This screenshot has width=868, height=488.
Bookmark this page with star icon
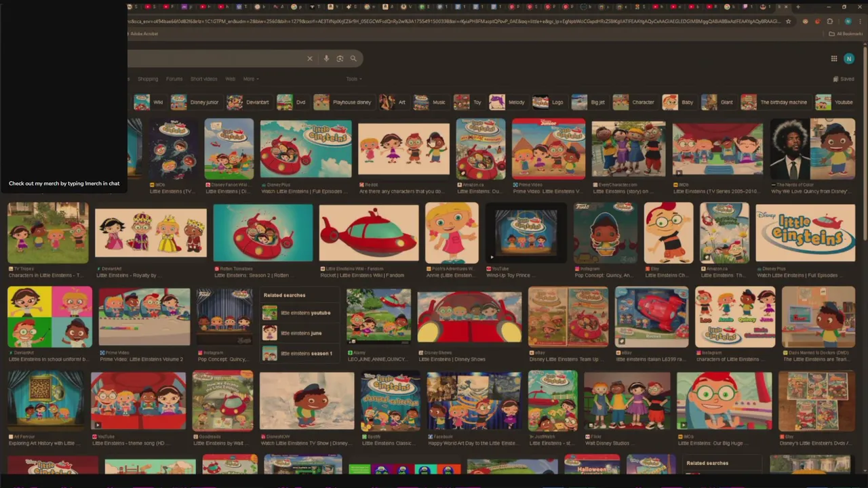click(x=788, y=22)
